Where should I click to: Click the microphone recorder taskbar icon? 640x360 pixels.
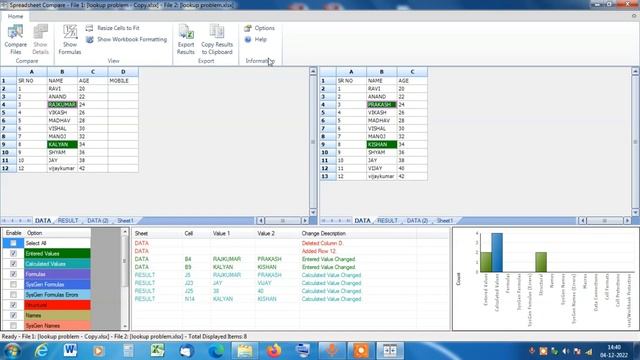332,351
